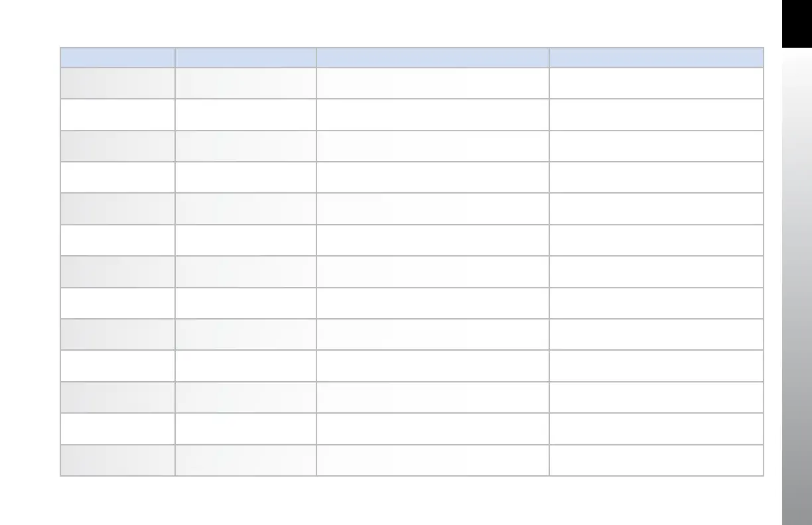Select the fourth column's blue header cell
The height and width of the screenshot is (525, 812).
pos(656,57)
